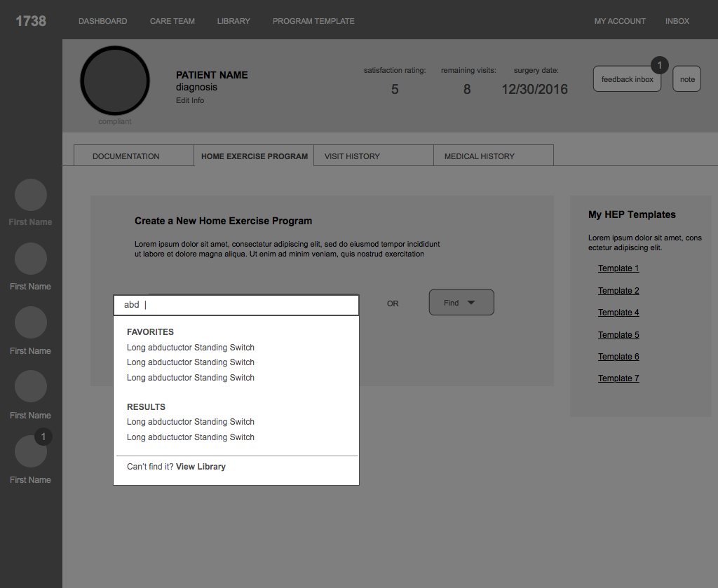Screen dimensions: 718x588
Task: Switch to the Visit History tab
Action: tap(374, 156)
